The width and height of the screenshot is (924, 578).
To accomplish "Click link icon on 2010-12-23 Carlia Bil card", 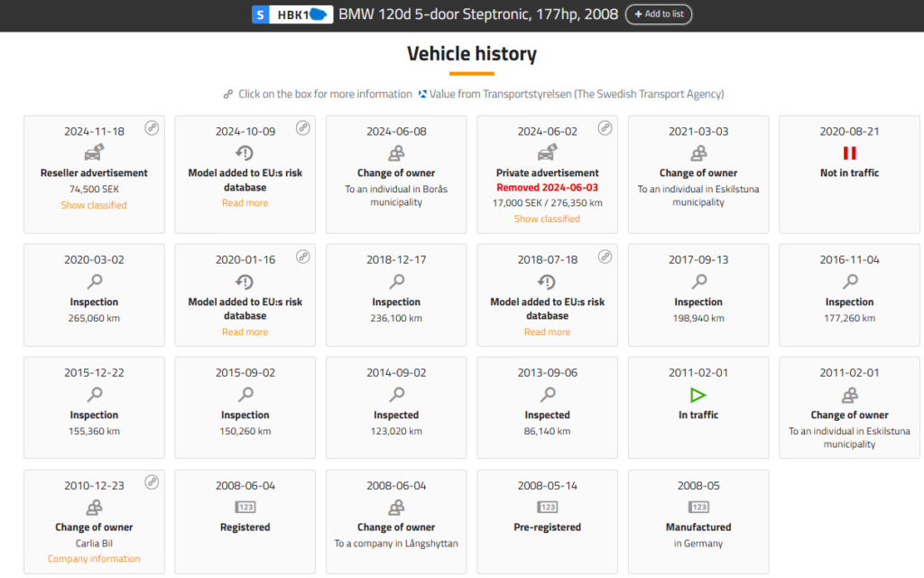I will point(152,482).
